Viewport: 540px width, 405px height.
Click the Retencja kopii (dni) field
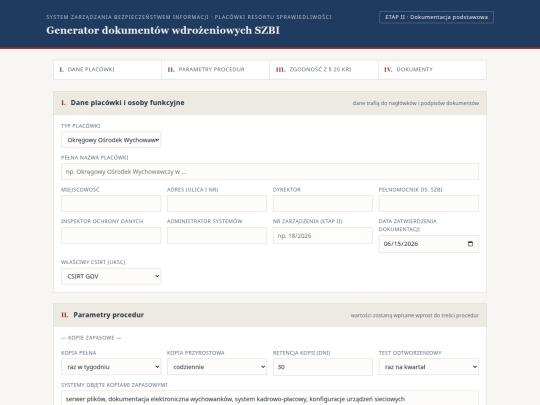tap(323, 367)
